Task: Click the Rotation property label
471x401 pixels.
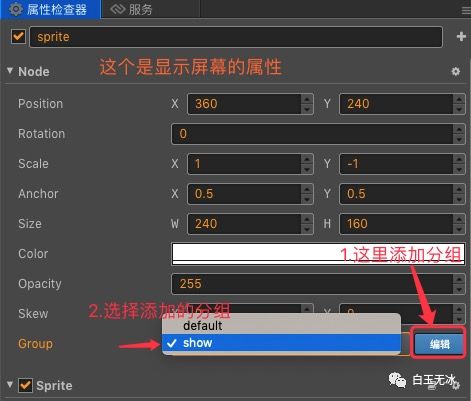Action: coord(41,134)
